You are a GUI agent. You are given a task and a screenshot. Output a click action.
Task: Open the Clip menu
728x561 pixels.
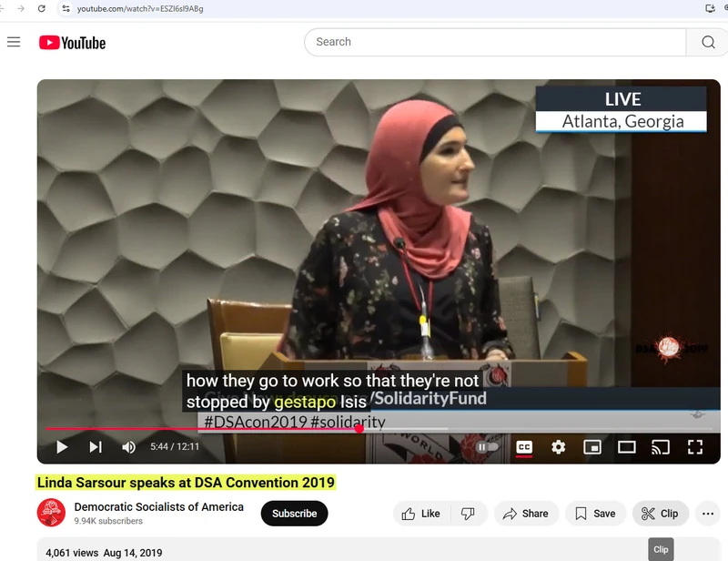pyautogui.click(x=660, y=514)
